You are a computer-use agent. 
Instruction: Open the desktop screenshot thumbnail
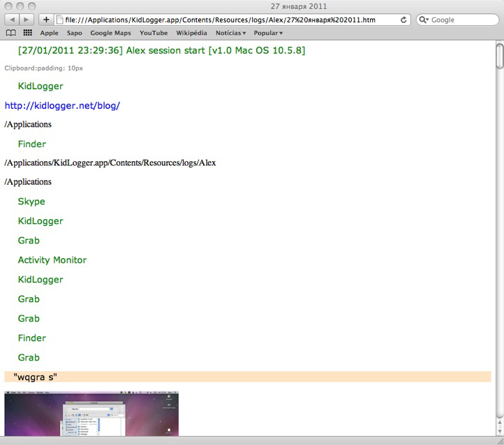(91, 414)
